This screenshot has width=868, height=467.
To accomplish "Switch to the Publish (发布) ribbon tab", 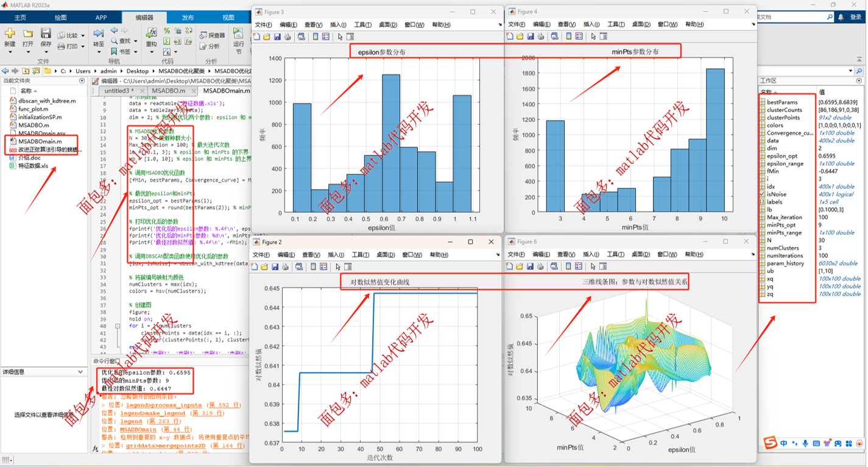I will pos(188,18).
